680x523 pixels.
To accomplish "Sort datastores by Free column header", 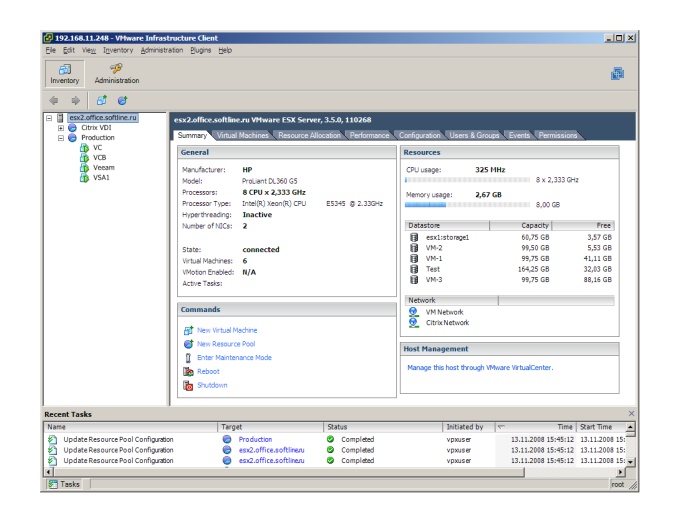I will click(x=583, y=226).
